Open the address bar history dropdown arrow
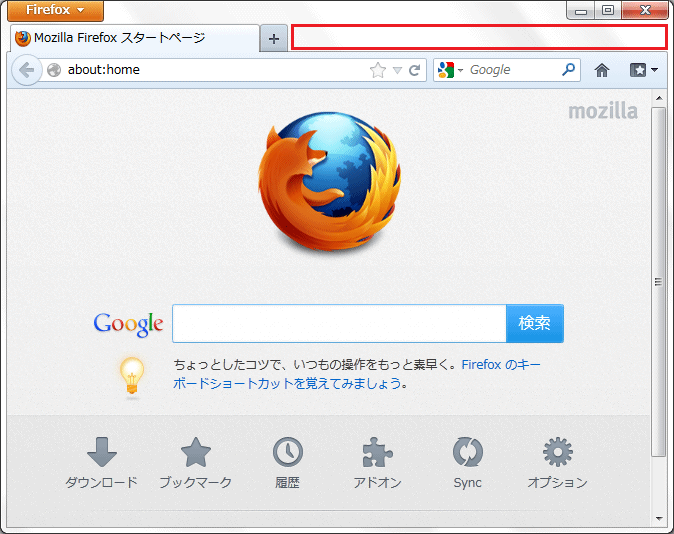This screenshot has height=534, width=674. pos(398,70)
